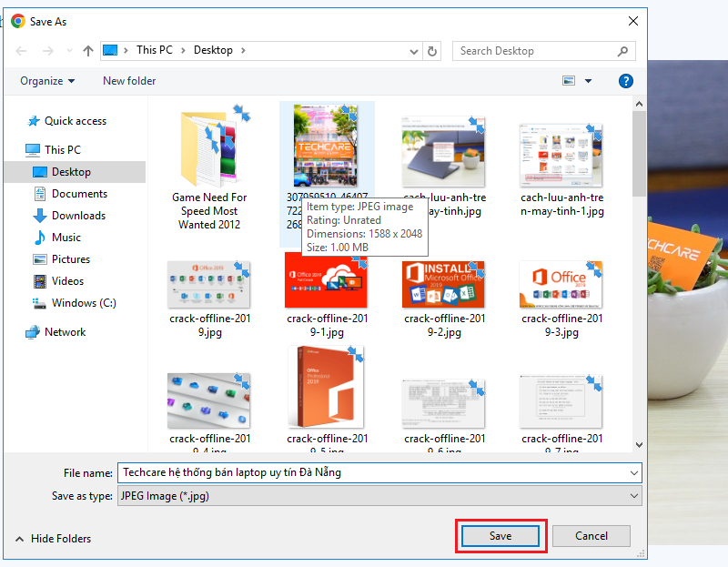Select Network in the navigation pane
The image size is (728, 567).
(x=65, y=332)
